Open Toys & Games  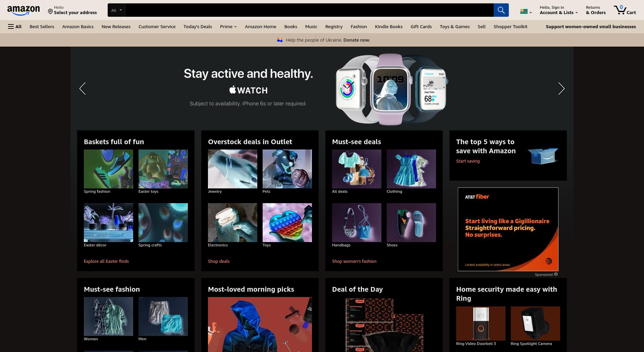coord(455,26)
